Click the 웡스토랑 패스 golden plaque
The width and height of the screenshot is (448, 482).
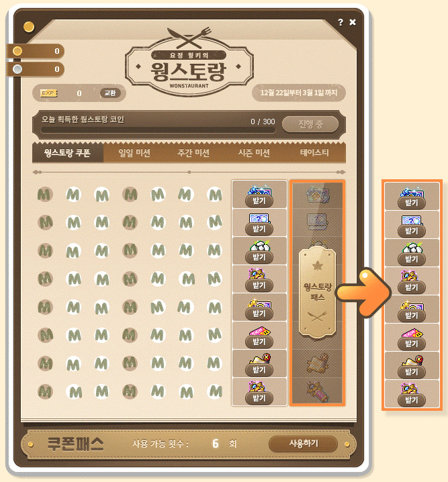[x=317, y=291]
